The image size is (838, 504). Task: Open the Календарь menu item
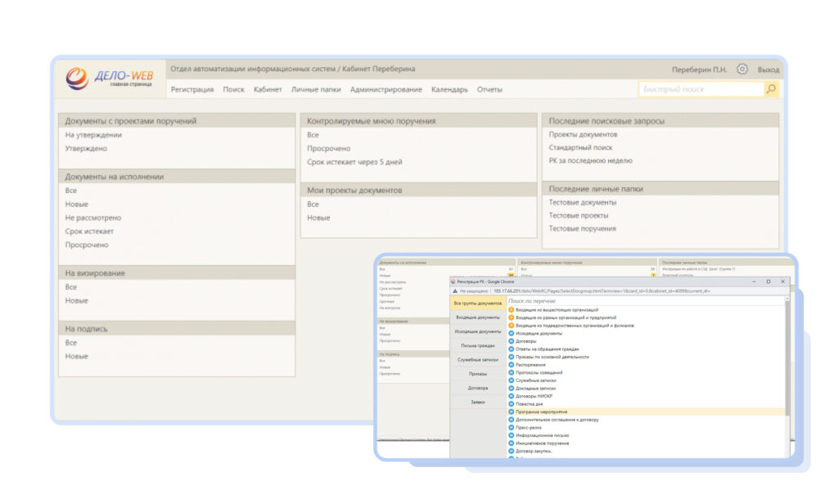449,89
